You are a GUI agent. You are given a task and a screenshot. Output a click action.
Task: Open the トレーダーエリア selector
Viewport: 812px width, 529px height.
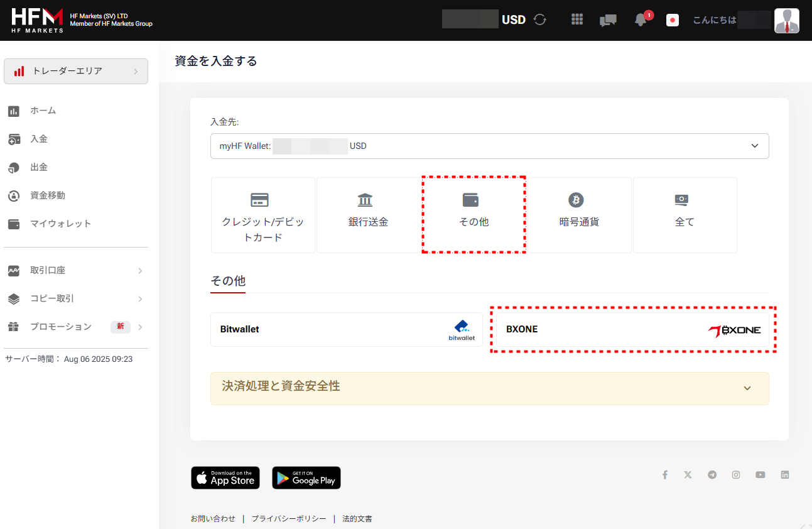point(76,71)
